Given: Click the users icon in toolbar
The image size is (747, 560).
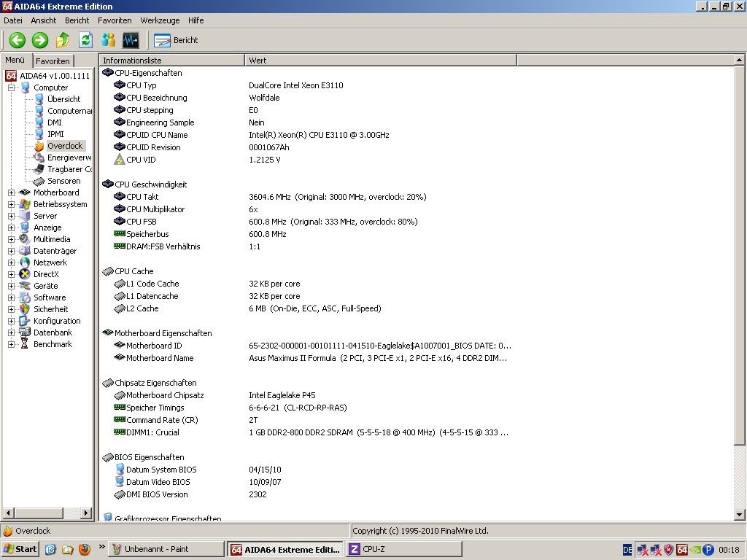Looking at the screenshot, I should click(108, 40).
